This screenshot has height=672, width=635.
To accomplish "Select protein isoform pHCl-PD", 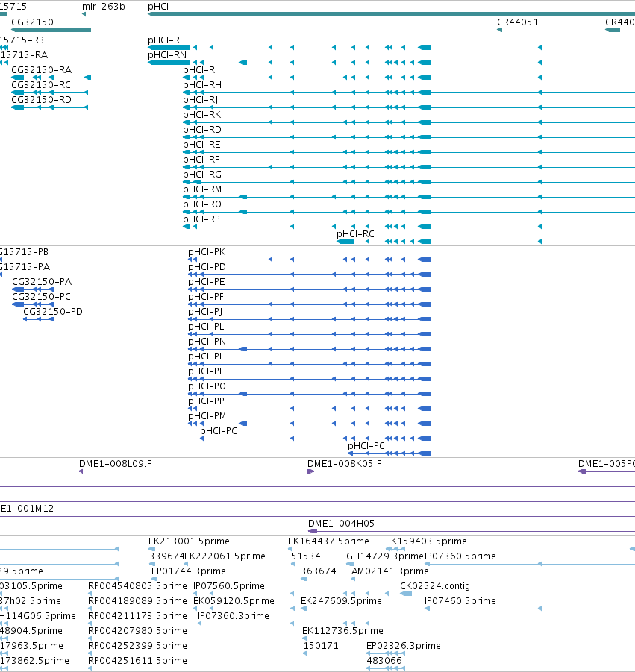I will tap(207, 267).
